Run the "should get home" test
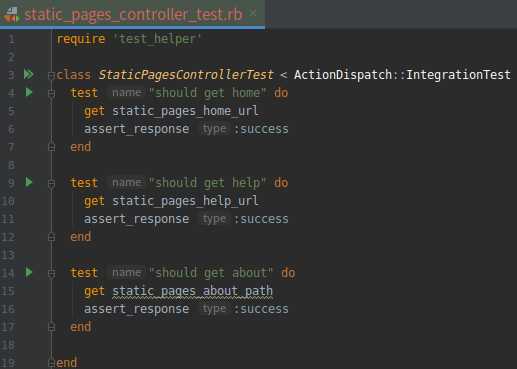This screenshot has width=517, height=369. coord(29,92)
